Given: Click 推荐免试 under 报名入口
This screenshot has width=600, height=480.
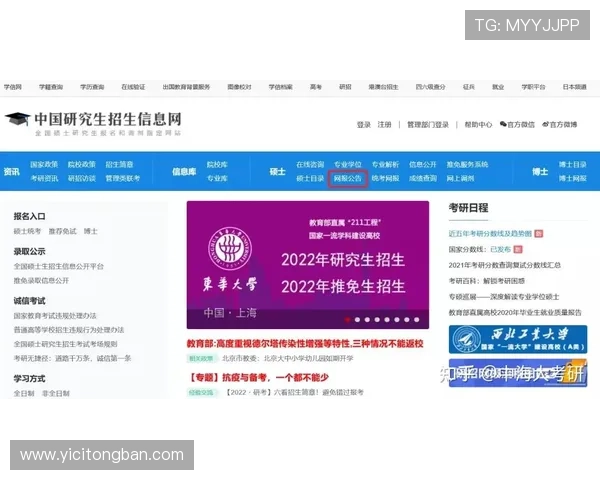Looking at the screenshot, I should (62, 231).
